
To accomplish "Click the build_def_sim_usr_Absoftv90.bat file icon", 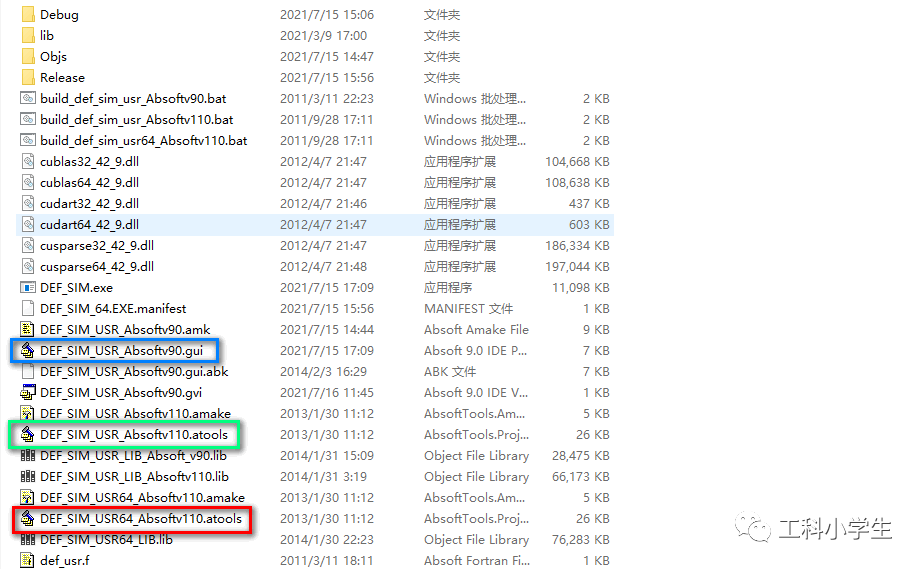I will pos(28,99).
